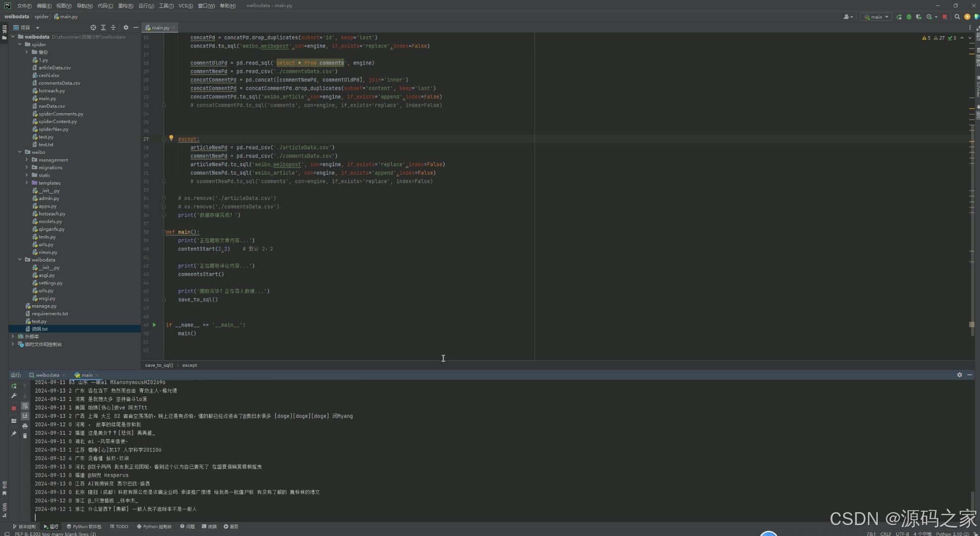
Task: Expand the management folder
Action: click(27, 160)
